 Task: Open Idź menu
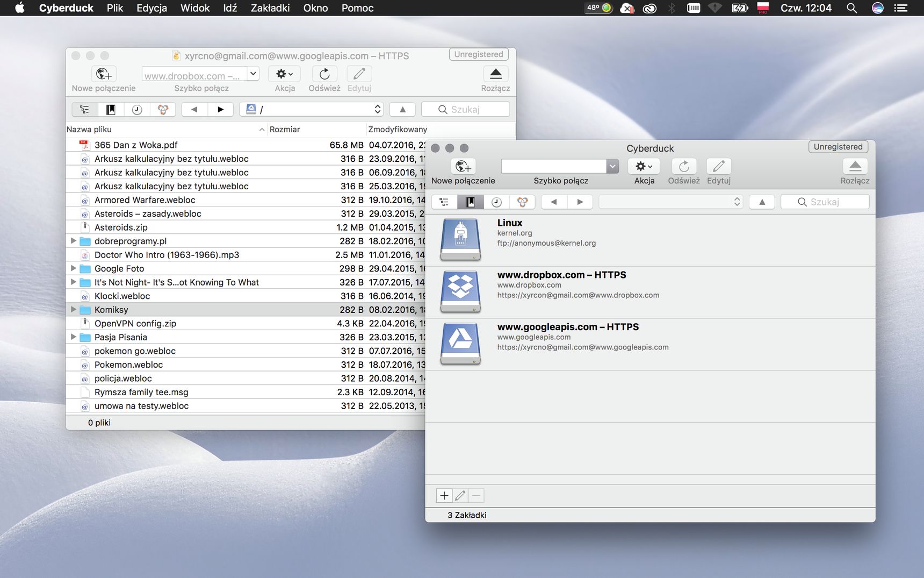coord(230,8)
